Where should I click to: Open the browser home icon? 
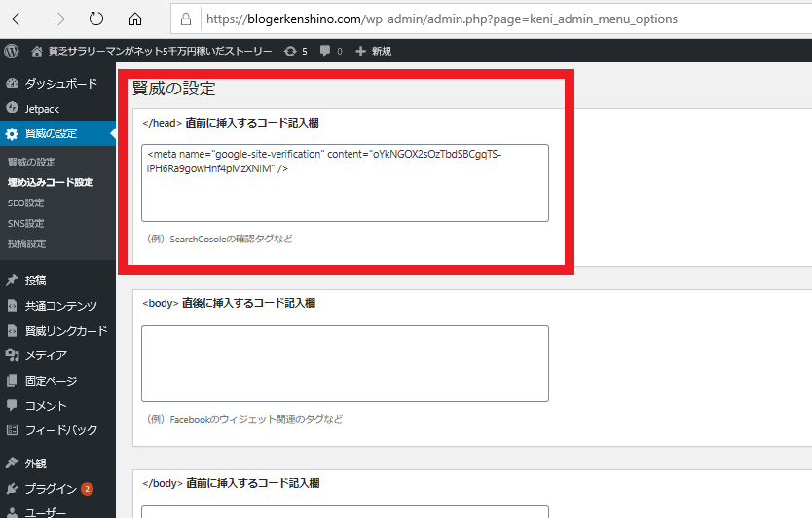point(135,19)
